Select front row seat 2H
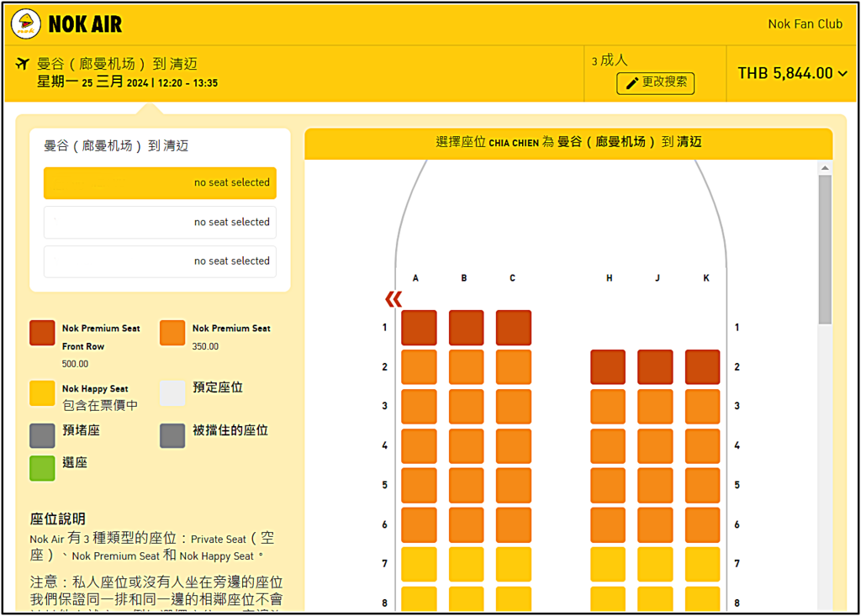This screenshot has height=616, width=861. coord(608,366)
